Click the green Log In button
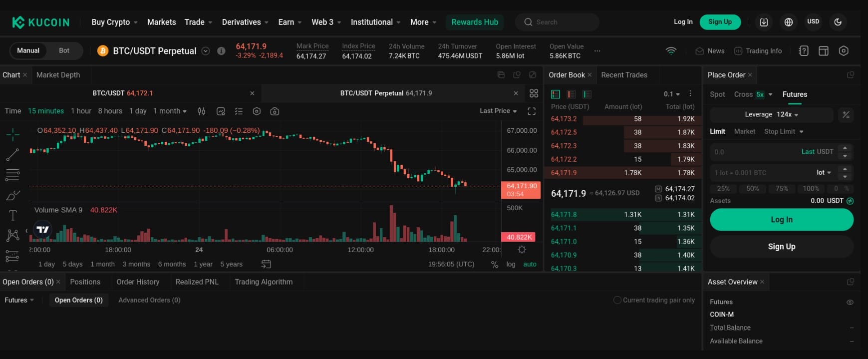Screen dimensions: 868x359 (x=782, y=220)
